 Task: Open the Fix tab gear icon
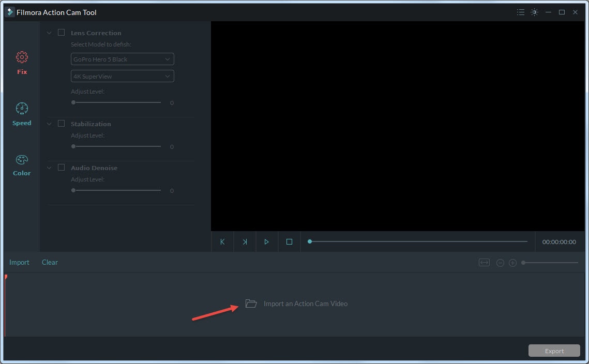point(22,57)
